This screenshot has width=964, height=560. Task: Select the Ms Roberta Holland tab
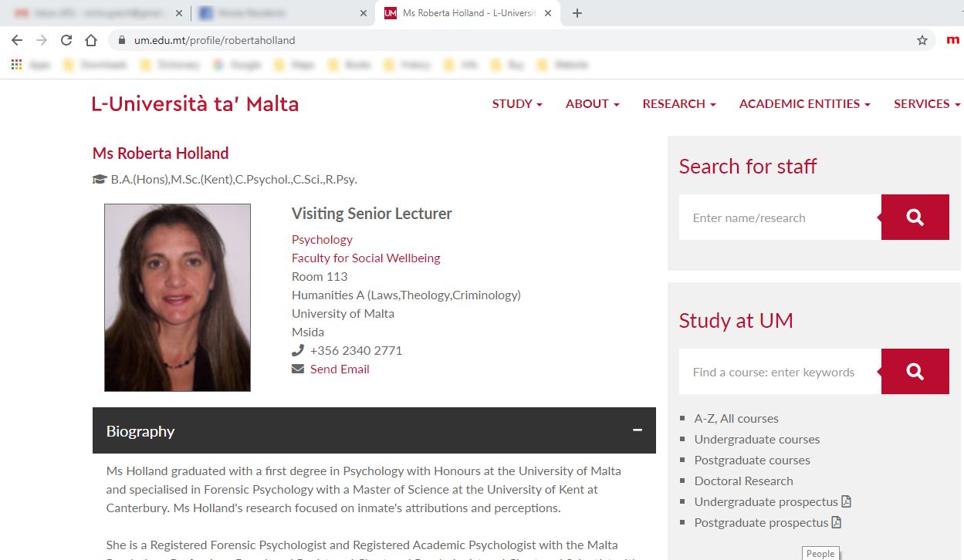click(468, 13)
